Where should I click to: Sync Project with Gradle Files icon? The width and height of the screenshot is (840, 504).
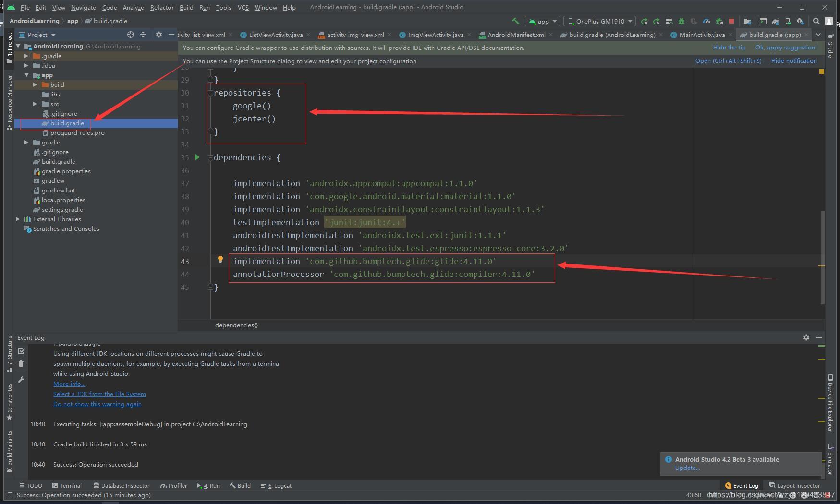[775, 21]
